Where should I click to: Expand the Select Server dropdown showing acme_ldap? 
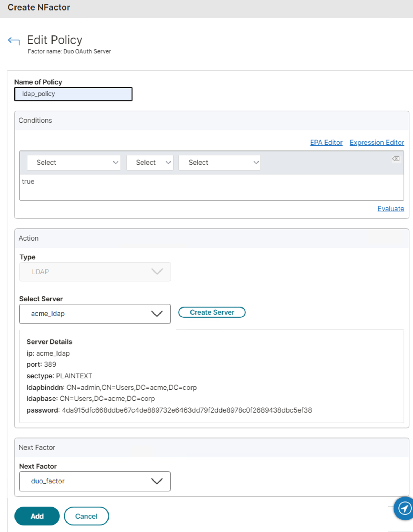[x=95, y=314]
